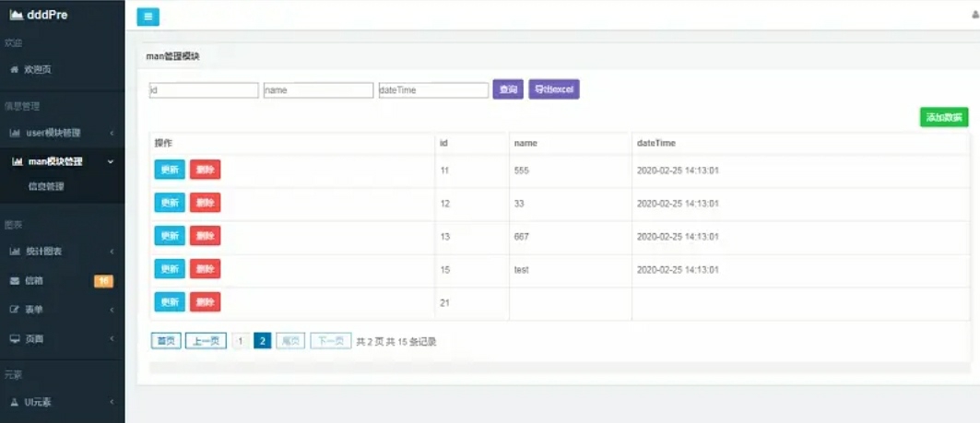Click the 上一页 pagination button
The image size is (980, 423).
coord(207,341)
